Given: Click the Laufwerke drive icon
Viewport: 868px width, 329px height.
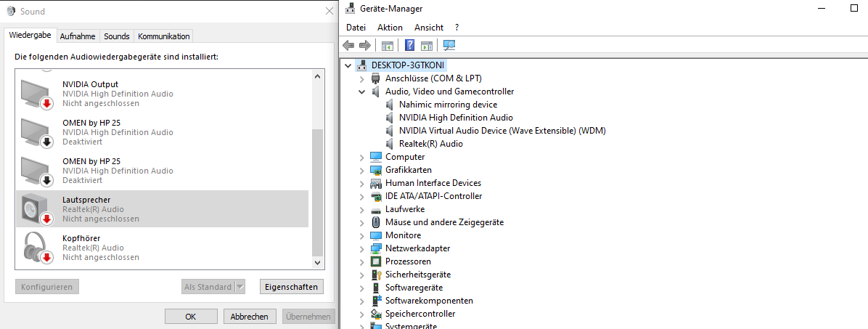Looking at the screenshot, I should click(376, 209).
